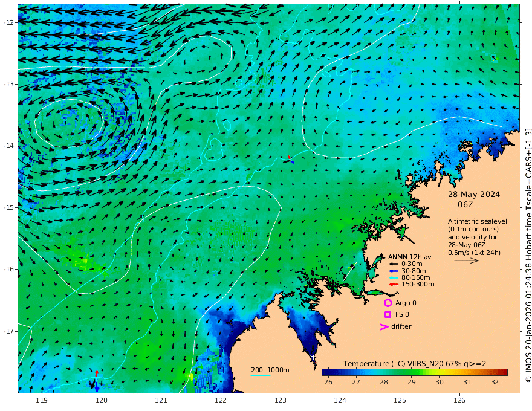Click the latitude axis label -14
The width and height of the screenshot is (532, 411).
tap(9, 146)
